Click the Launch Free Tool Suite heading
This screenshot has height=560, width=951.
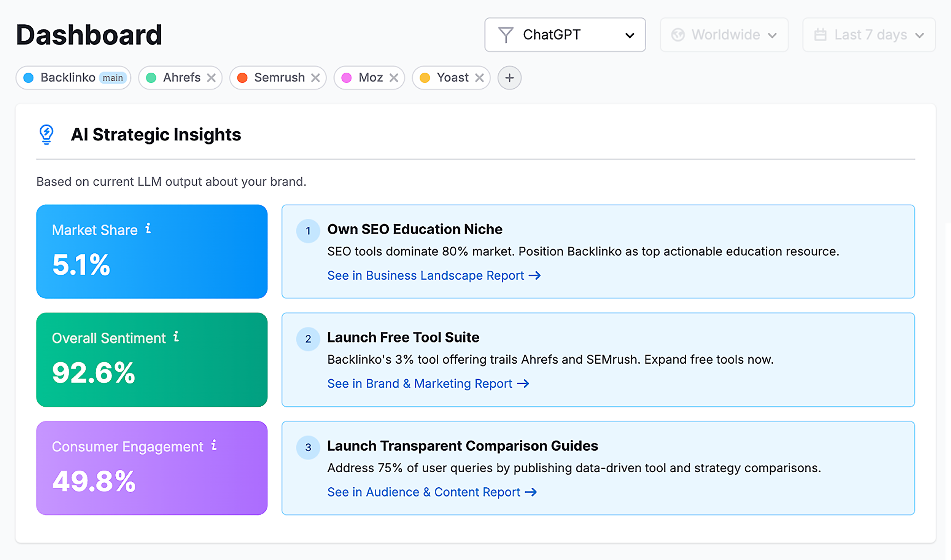(403, 337)
